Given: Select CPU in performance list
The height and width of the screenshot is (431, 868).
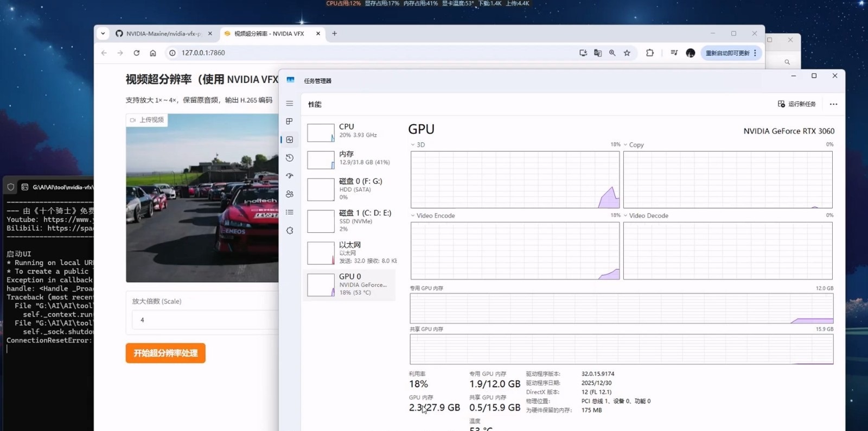Looking at the screenshot, I should tap(349, 131).
